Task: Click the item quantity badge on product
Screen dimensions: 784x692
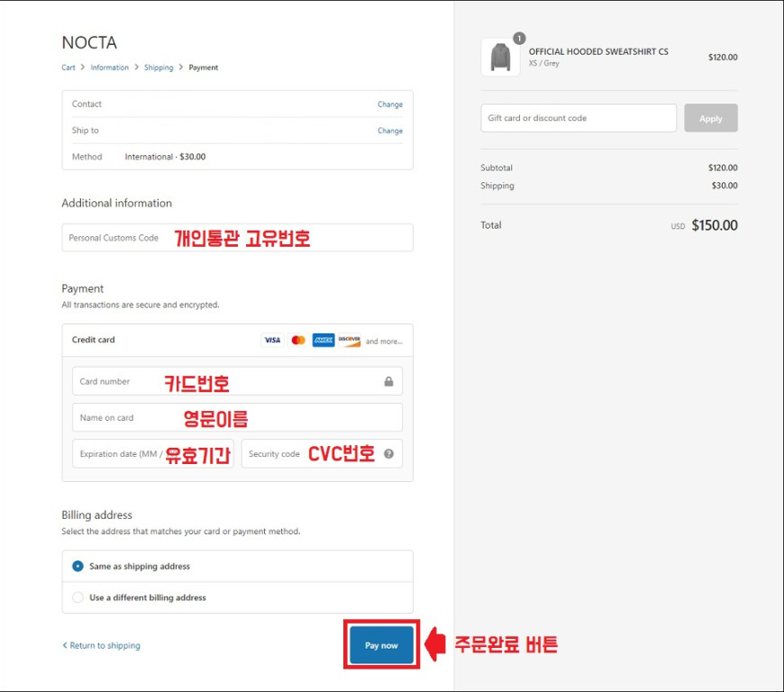Action: click(x=519, y=38)
